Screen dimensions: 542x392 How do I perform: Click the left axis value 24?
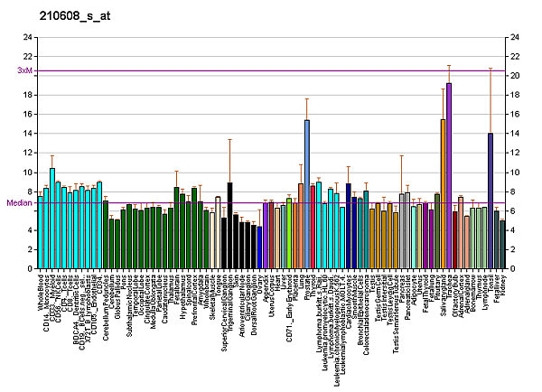(26, 37)
